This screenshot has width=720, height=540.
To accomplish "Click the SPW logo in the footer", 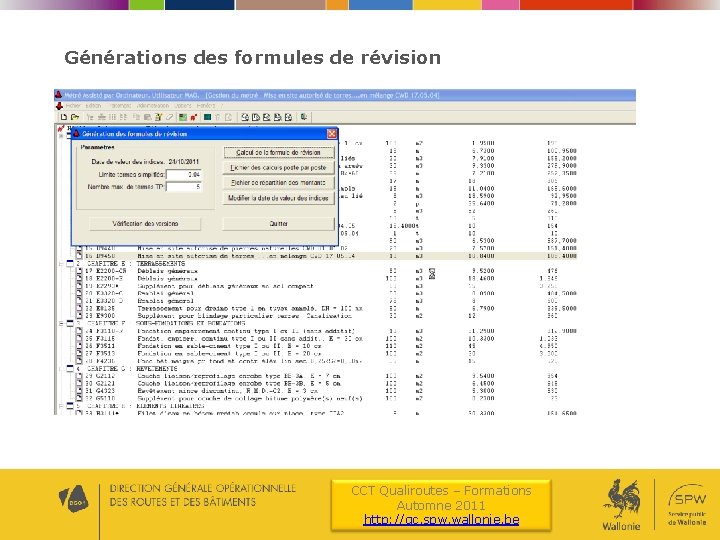I will (687, 503).
